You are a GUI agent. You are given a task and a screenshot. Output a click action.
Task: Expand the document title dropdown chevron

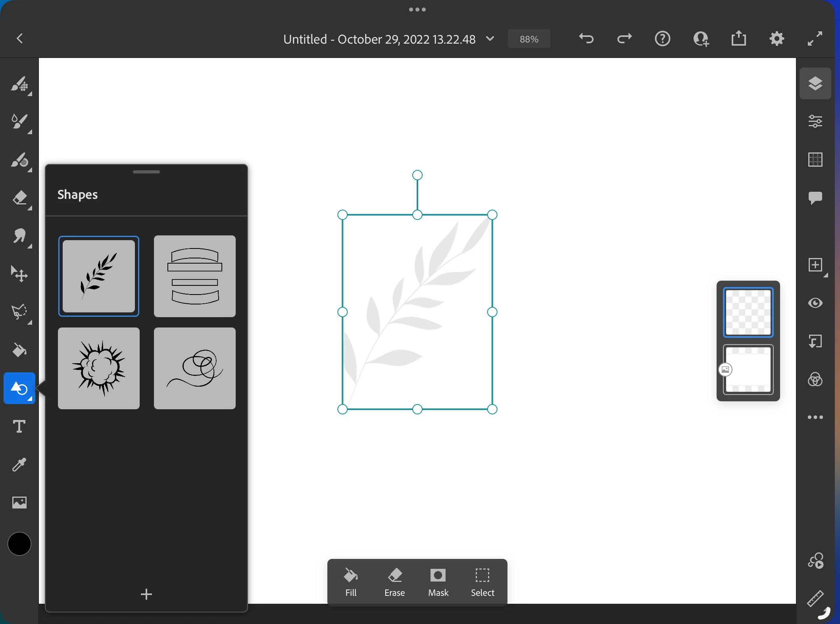point(490,39)
